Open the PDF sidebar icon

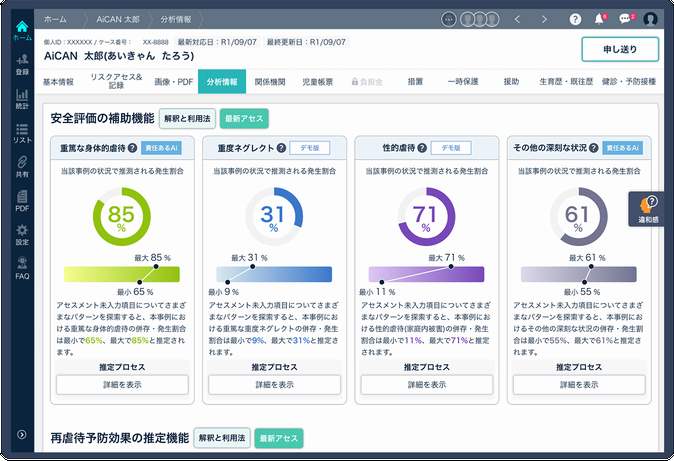point(22,201)
